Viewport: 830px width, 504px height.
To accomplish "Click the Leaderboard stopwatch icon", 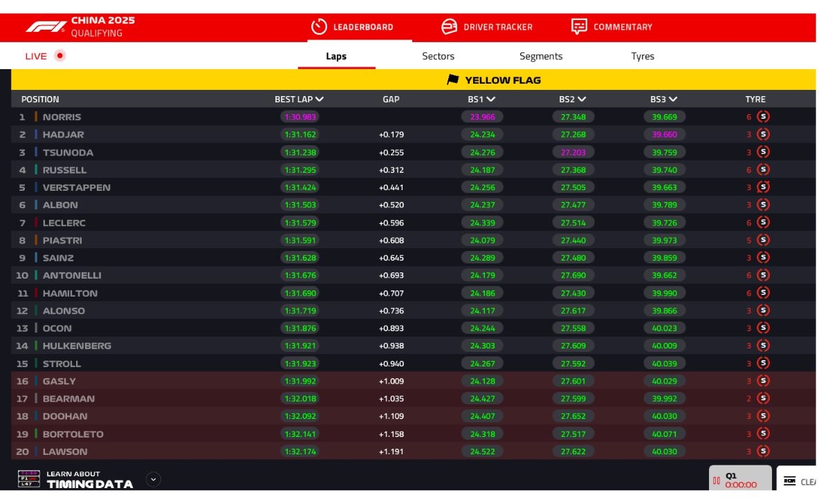I will point(319,27).
